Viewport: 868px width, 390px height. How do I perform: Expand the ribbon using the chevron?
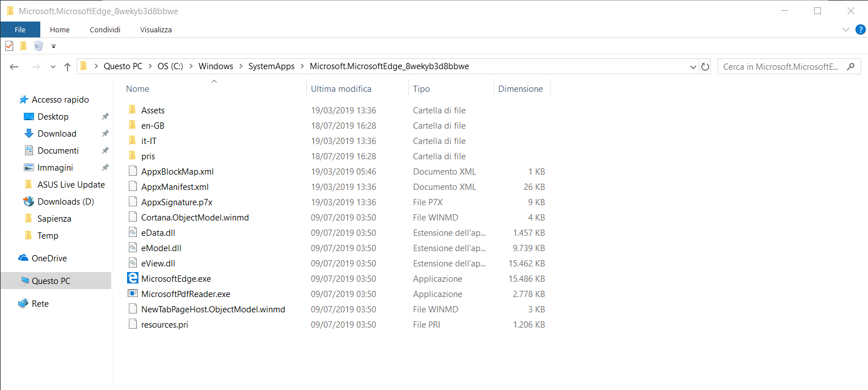(x=846, y=29)
